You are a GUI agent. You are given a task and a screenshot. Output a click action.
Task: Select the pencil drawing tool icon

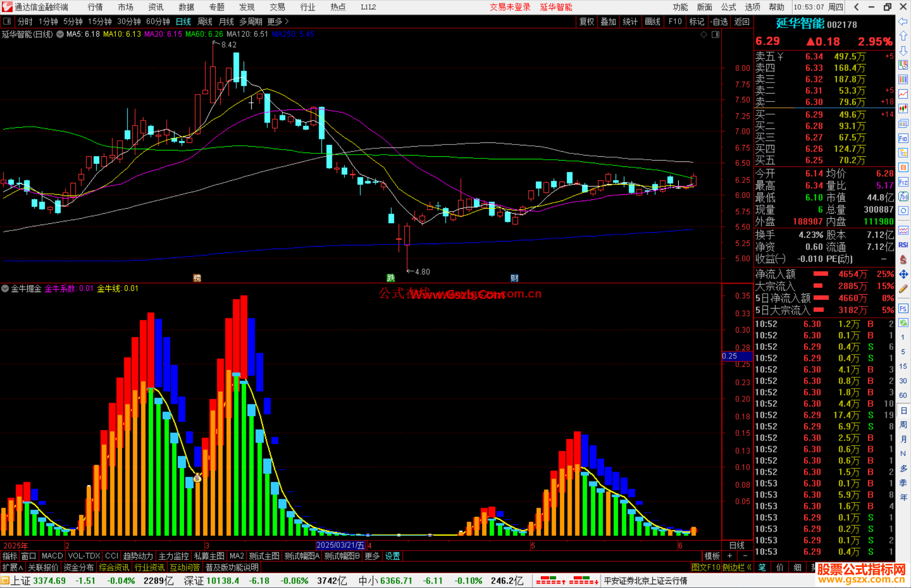903,289
